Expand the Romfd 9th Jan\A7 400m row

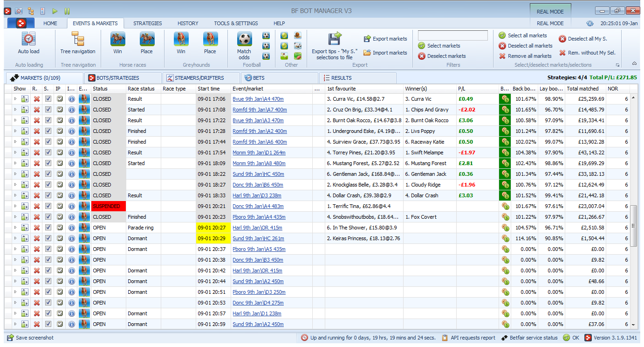[x=15, y=110]
